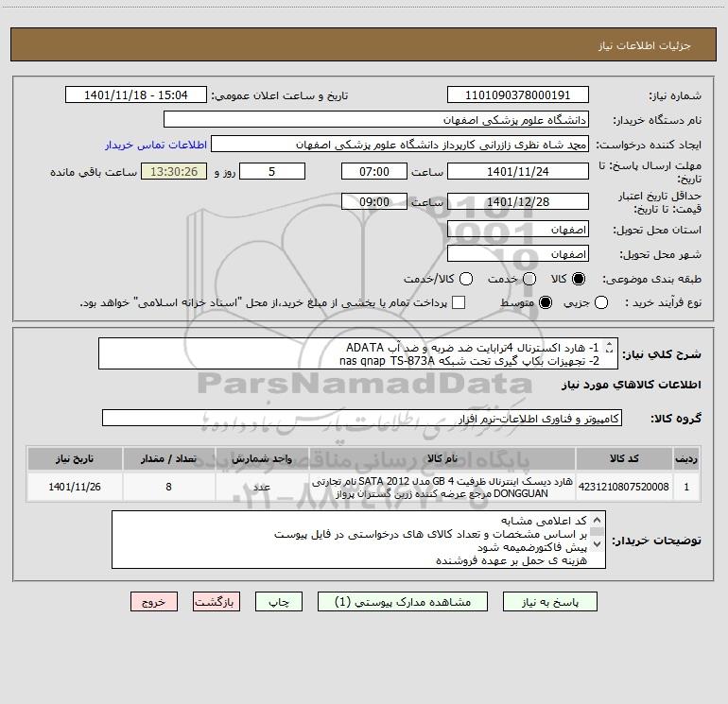Open the اطلاعات تماس خریدار link
The height and width of the screenshot is (704, 728).
[x=156, y=145]
